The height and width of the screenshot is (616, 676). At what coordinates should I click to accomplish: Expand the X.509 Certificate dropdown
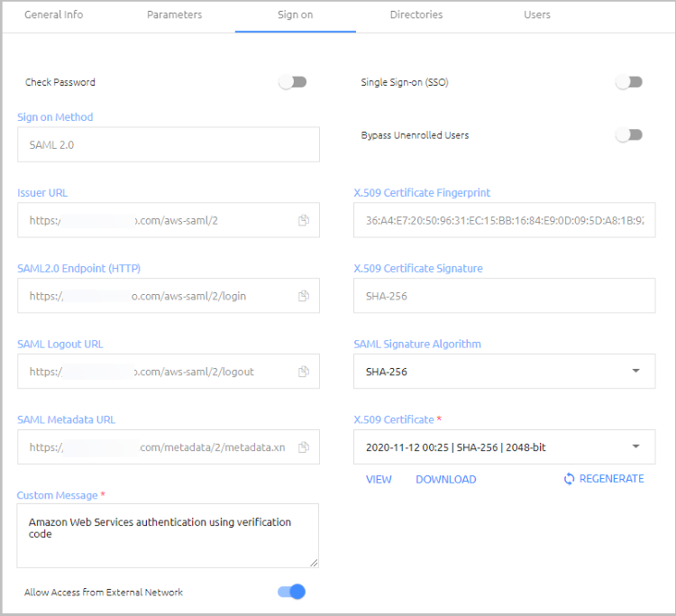(505, 447)
